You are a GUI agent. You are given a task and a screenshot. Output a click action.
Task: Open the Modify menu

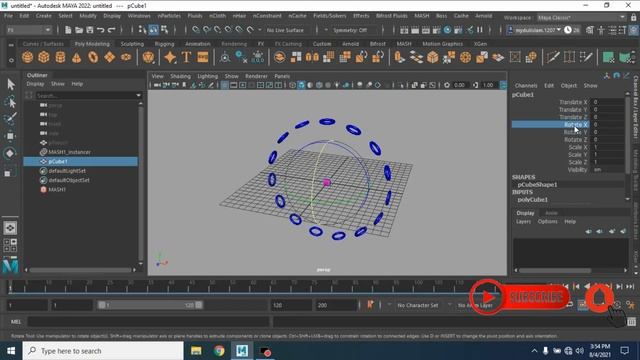click(x=88, y=16)
